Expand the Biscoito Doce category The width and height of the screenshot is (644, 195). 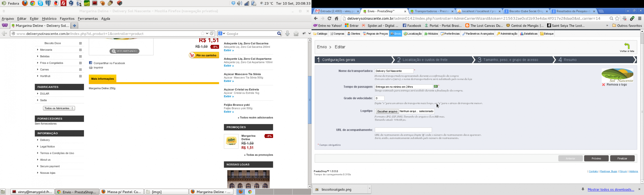[x=80, y=43]
